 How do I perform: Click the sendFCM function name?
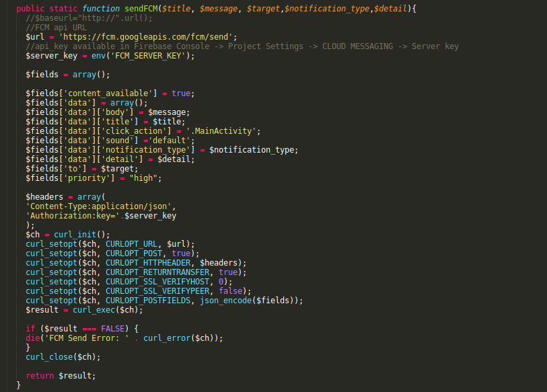pyautogui.click(x=141, y=8)
